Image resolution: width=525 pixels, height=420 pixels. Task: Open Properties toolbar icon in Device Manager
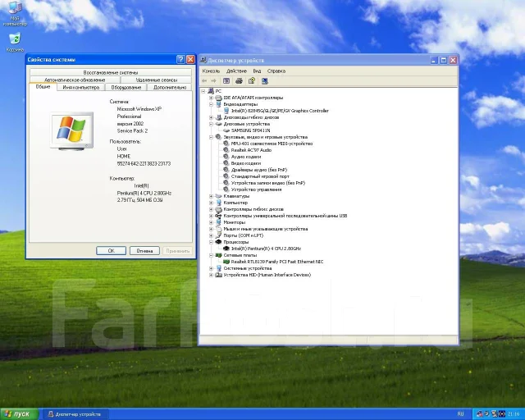[x=252, y=80]
